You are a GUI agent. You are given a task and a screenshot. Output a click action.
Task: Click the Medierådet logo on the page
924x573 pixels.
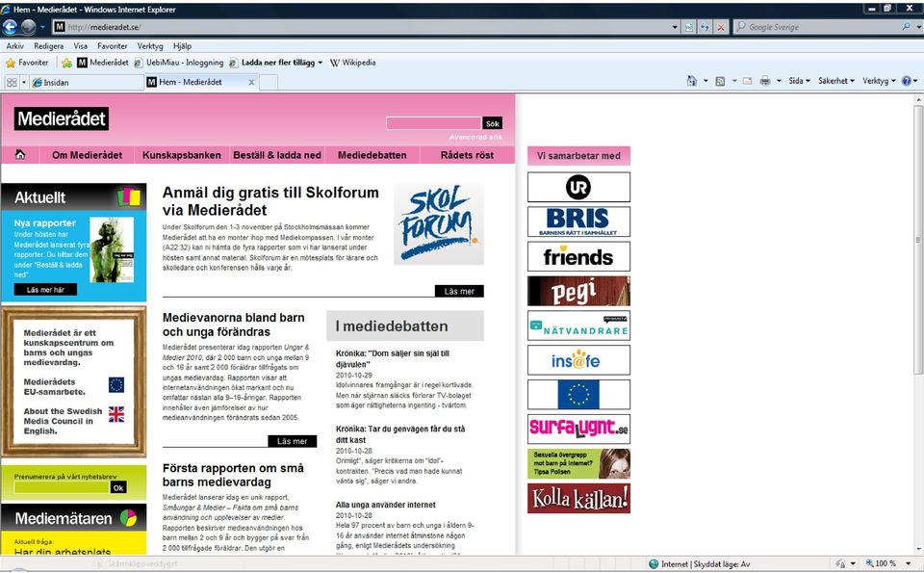[x=62, y=118]
